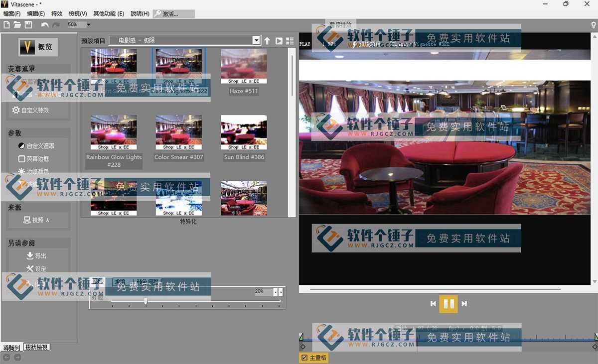Click the lightbulb tips icon at top right
Screen dimensions: 598x364
tap(593, 24)
